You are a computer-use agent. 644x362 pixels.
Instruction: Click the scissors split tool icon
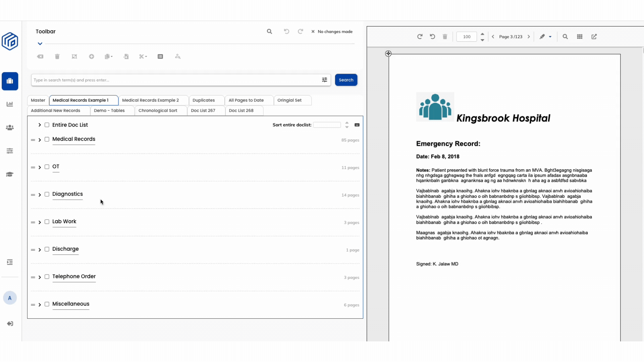tap(142, 57)
